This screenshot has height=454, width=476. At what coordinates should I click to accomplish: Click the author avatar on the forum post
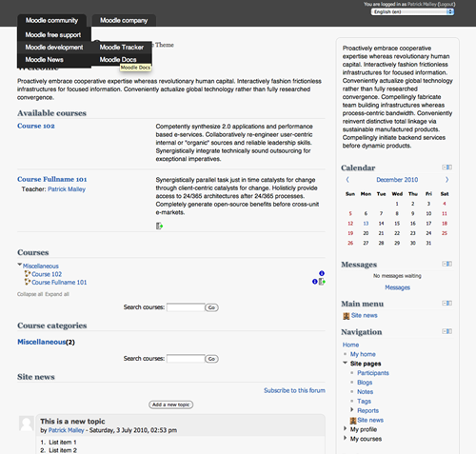[26, 424]
